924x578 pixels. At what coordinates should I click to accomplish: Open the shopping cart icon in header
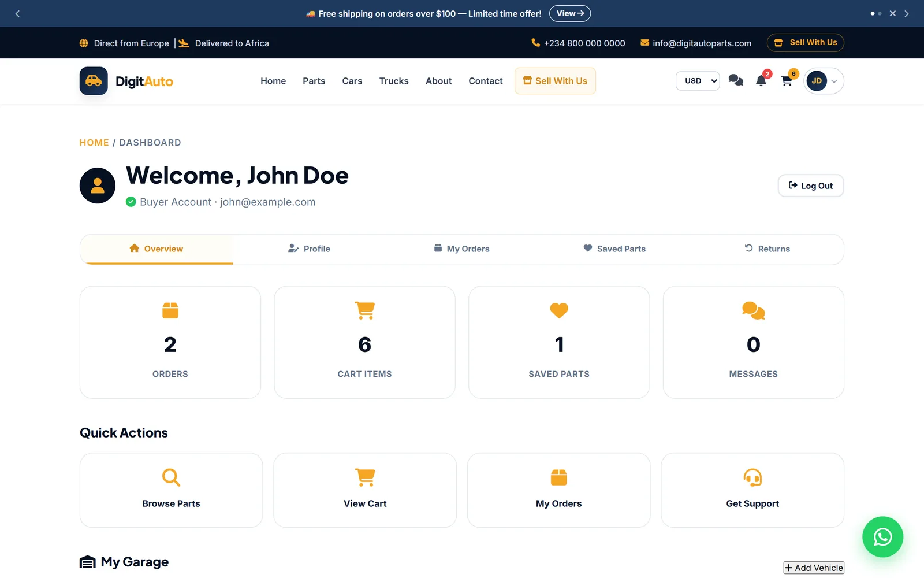pos(787,81)
